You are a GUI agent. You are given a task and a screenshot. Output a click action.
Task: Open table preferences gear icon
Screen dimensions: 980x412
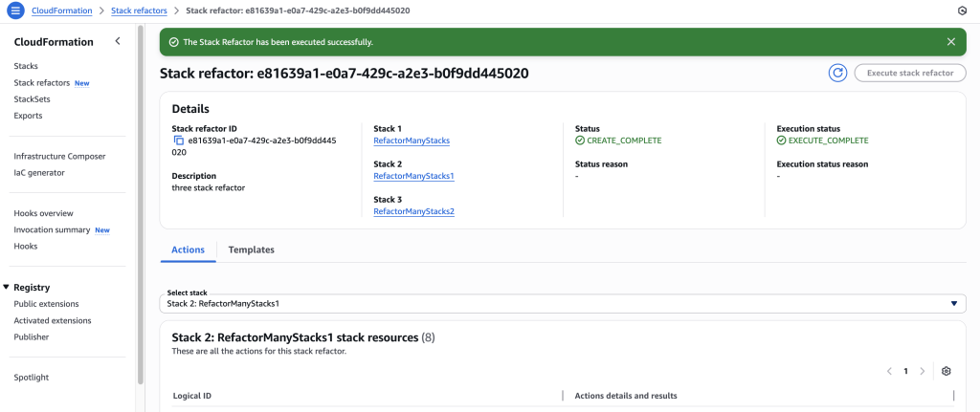(x=947, y=371)
